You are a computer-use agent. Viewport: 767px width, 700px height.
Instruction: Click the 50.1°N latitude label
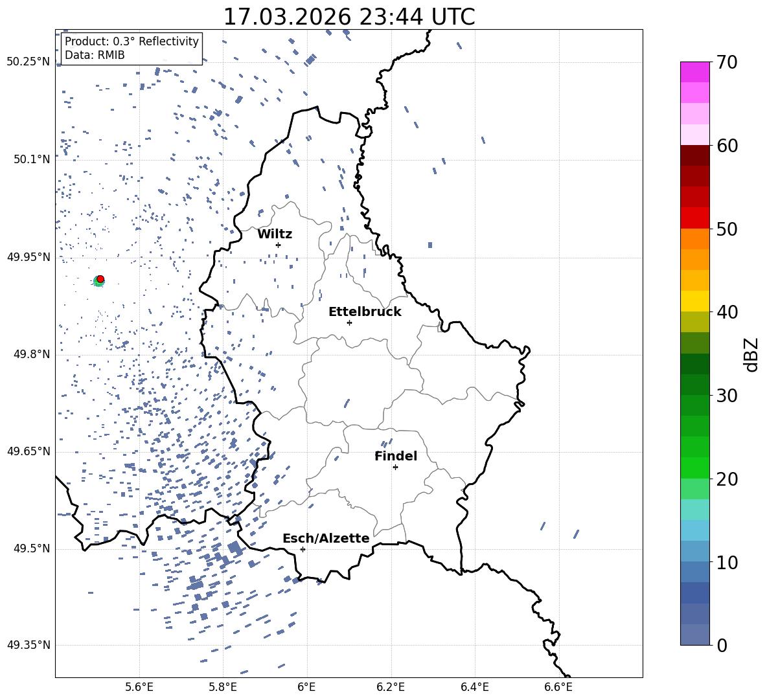pyautogui.click(x=32, y=159)
